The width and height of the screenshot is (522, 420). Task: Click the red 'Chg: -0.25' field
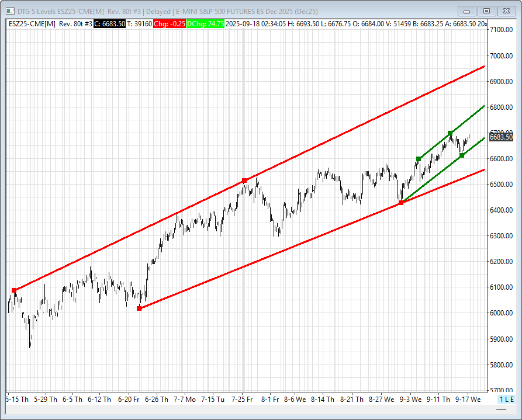[x=170, y=24]
